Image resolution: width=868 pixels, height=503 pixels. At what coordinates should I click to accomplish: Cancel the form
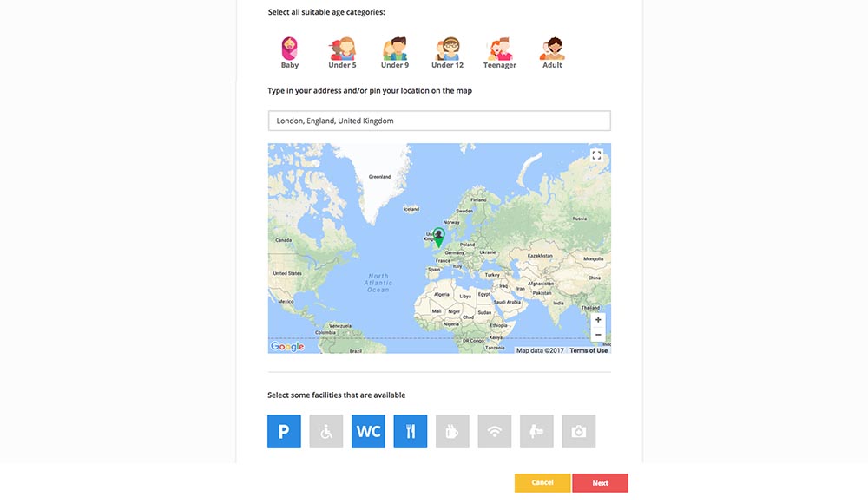[x=542, y=482]
